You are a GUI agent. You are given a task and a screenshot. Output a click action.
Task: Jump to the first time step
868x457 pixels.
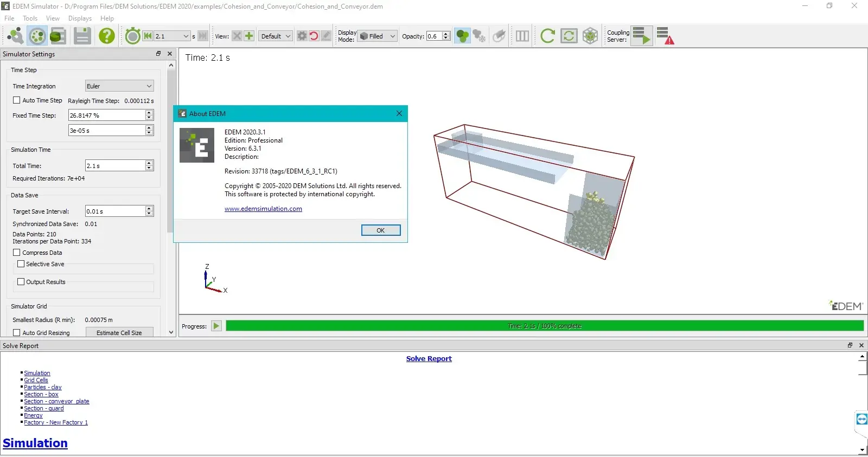148,36
